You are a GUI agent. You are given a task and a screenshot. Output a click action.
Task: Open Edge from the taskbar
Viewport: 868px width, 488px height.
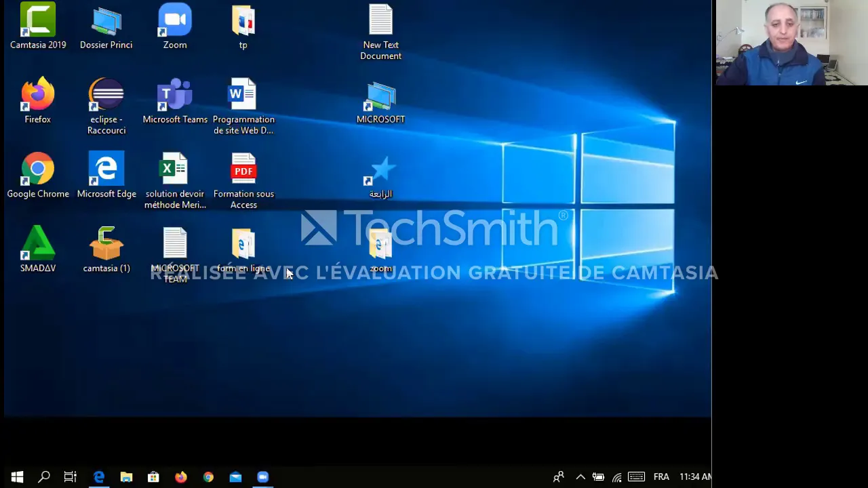click(x=99, y=477)
